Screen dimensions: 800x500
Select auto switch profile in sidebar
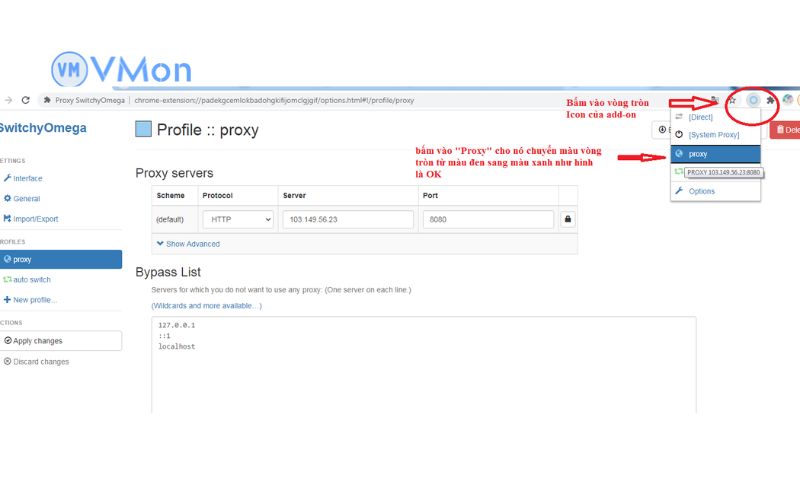(27, 280)
